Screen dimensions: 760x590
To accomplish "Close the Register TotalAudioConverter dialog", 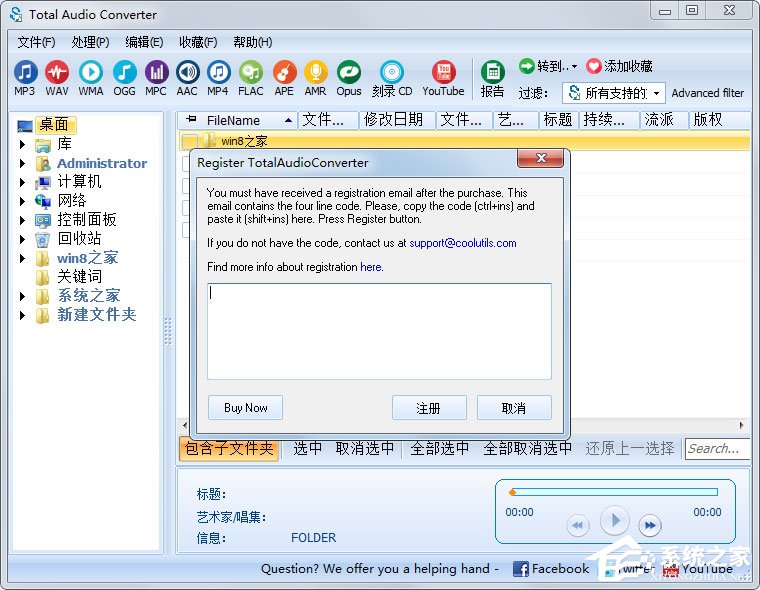I will (x=540, y=158).
